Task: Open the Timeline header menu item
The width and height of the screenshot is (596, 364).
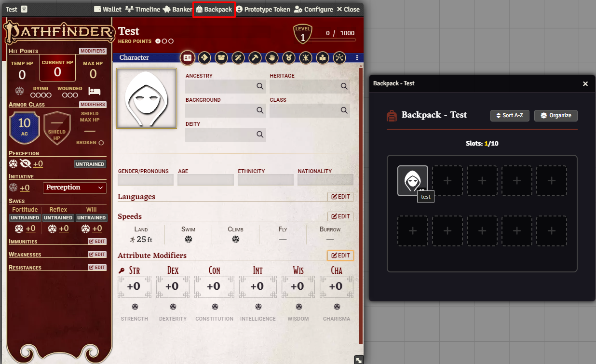Action: [143, 10]
